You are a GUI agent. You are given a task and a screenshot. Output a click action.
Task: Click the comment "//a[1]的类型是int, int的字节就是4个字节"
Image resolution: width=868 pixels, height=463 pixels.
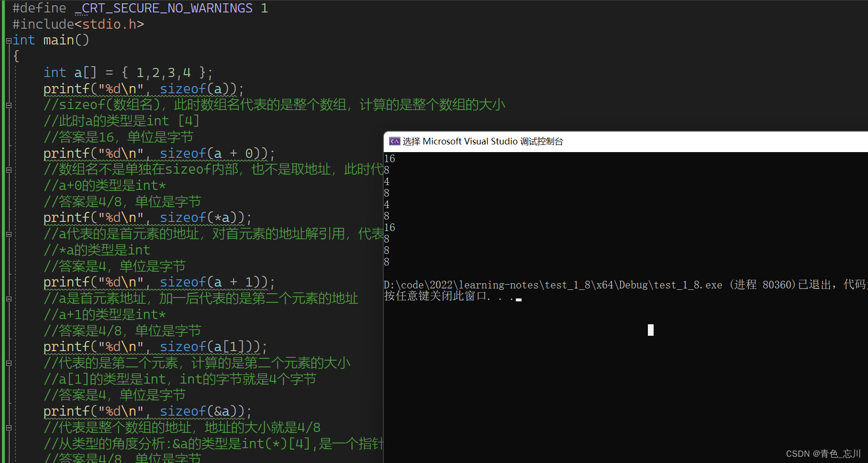(x=179, y=379)
